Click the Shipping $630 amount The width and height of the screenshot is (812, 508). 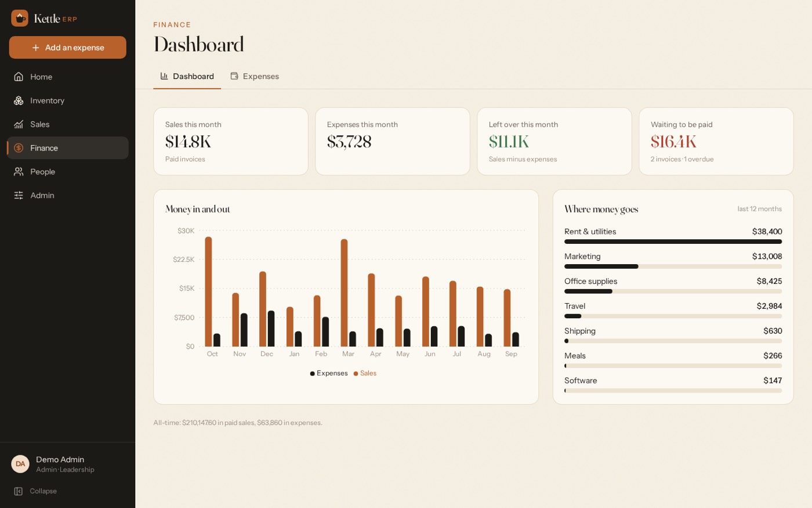[773, 331]
